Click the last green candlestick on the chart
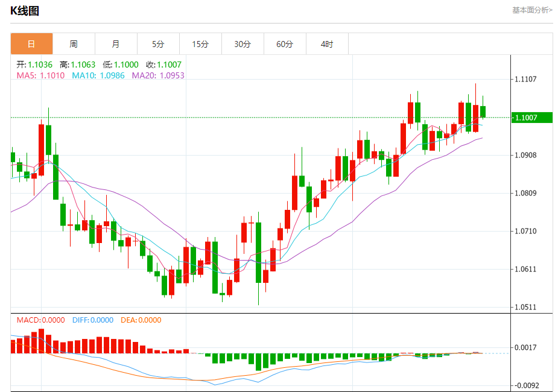The width and height of the screenshot is (558, 392). pos(483,112)
